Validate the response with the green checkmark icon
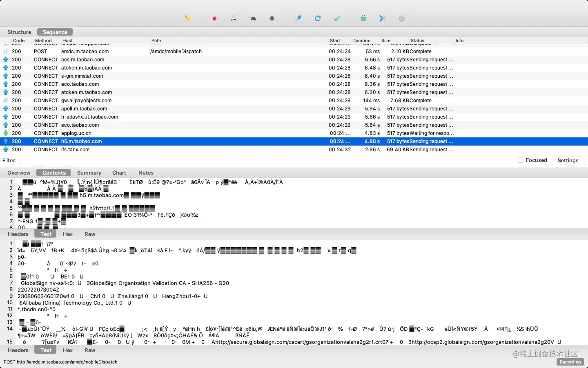This screenshot has width=588, height=368. 337,18
